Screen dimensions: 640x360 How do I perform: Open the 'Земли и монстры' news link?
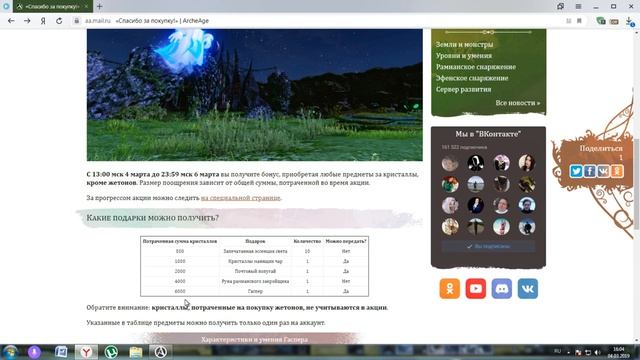(x=464, y=44)
